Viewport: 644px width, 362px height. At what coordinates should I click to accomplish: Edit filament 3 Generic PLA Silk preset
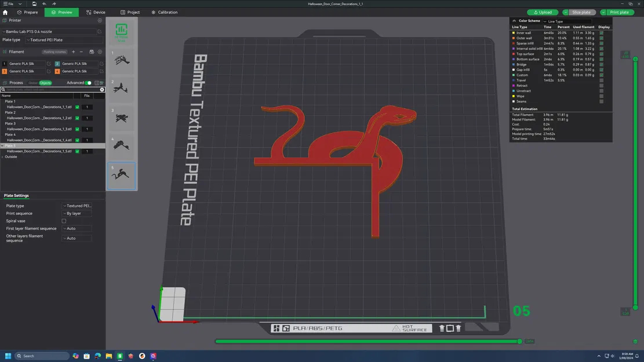tap(49, 71)
